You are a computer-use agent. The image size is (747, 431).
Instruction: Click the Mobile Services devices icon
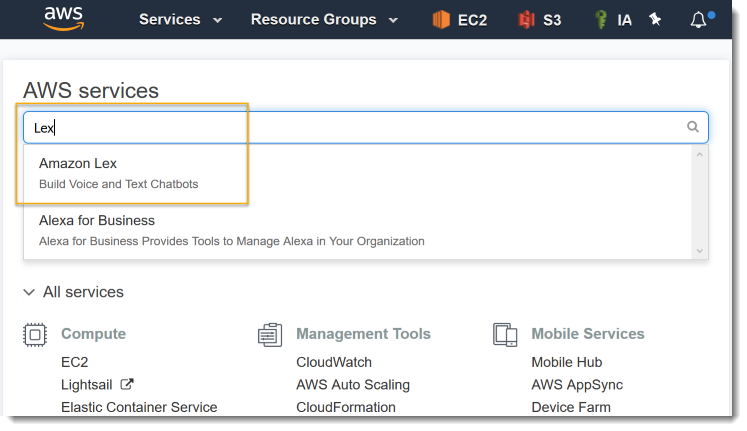coord(505,335)
